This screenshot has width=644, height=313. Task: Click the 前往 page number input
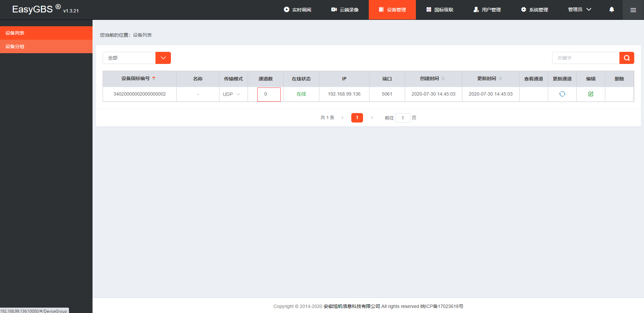click(402, 118)
